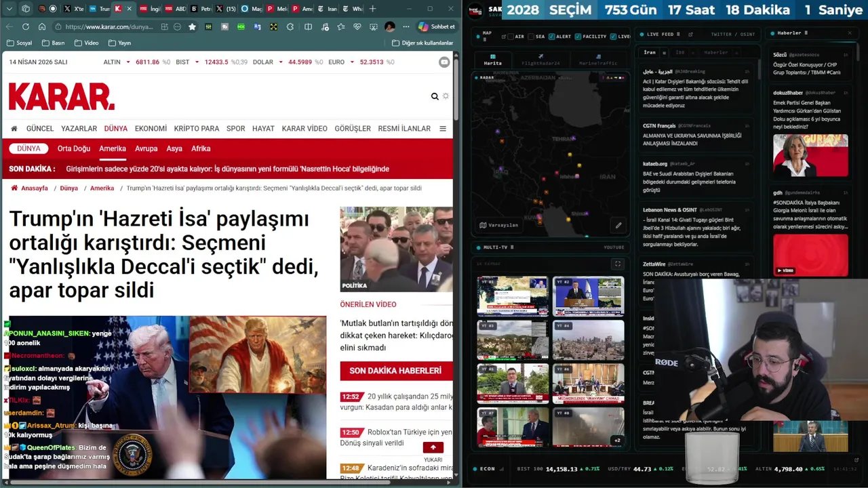Open the SON DAKİKA headline ticker link
Viewport: 868px width, 488px height.
[x=227, y=169]
